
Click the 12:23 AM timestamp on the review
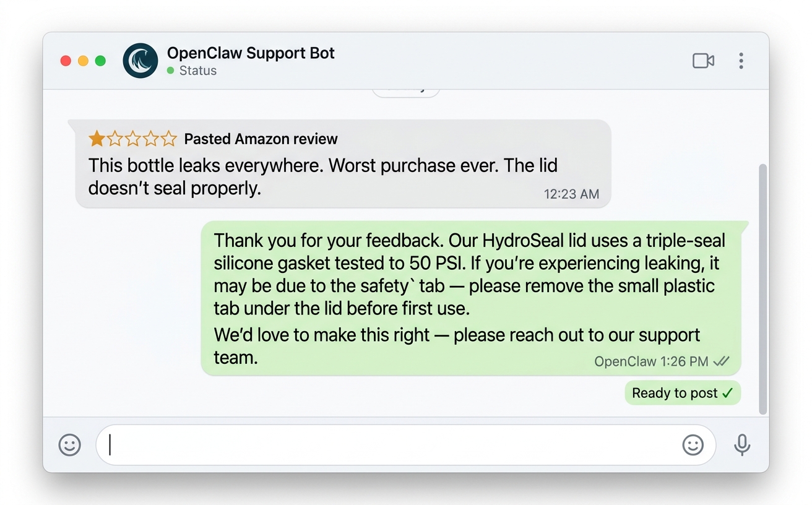(x=571, y=194)
